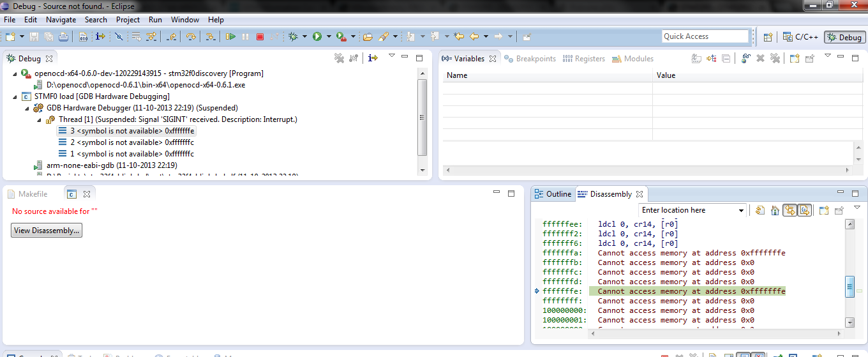Open the Debug launch dropdown arrow
The height and width of the screenshot is (357, 868).
point(304,36)
